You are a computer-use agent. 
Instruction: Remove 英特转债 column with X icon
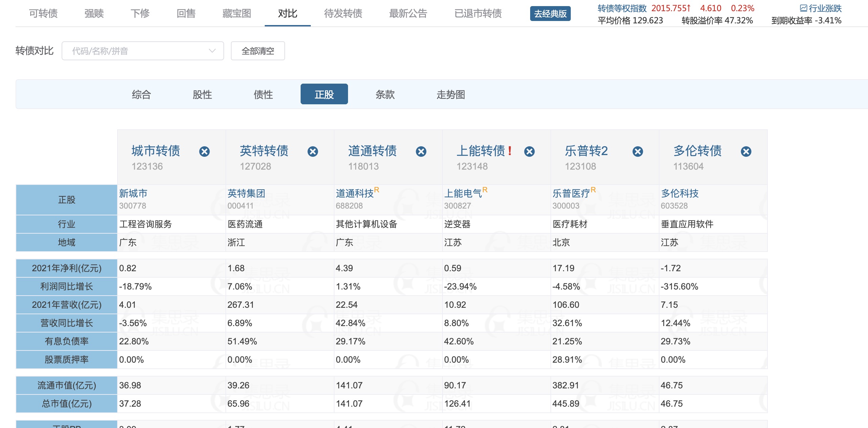click(313, 151)
